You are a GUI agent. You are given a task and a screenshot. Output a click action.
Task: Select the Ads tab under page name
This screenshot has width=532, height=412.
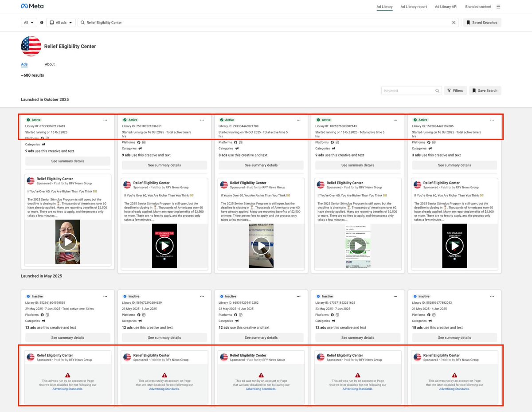(x=24, y=64)
